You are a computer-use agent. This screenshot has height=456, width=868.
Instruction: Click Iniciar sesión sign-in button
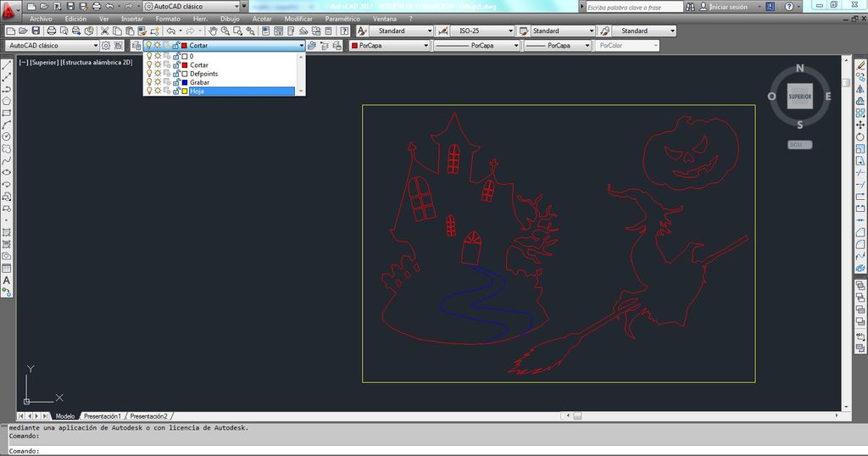click(729, 7)
